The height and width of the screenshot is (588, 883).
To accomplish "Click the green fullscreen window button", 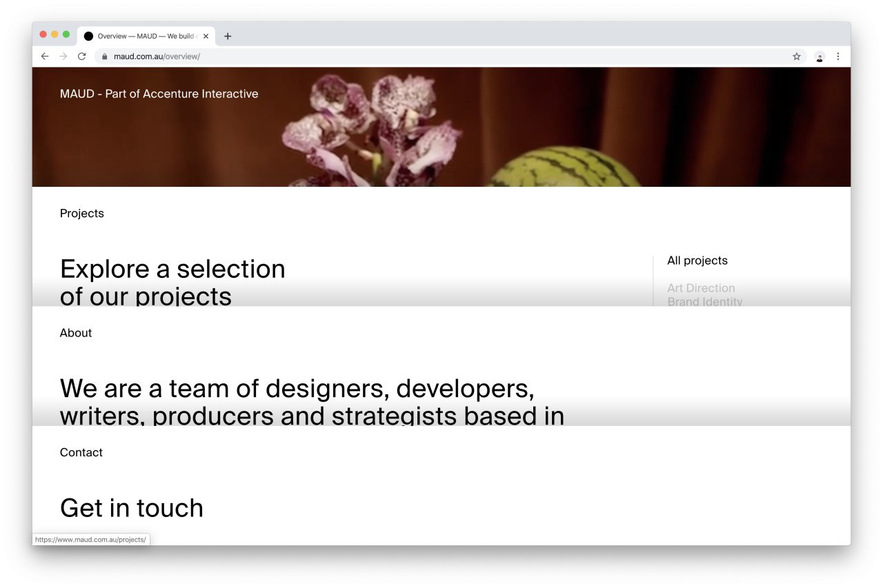I will click(66, 34).
